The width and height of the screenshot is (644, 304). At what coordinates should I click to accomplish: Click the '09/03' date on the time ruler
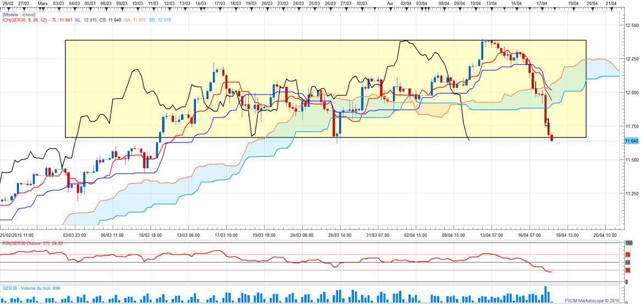[x=122, y=3]
